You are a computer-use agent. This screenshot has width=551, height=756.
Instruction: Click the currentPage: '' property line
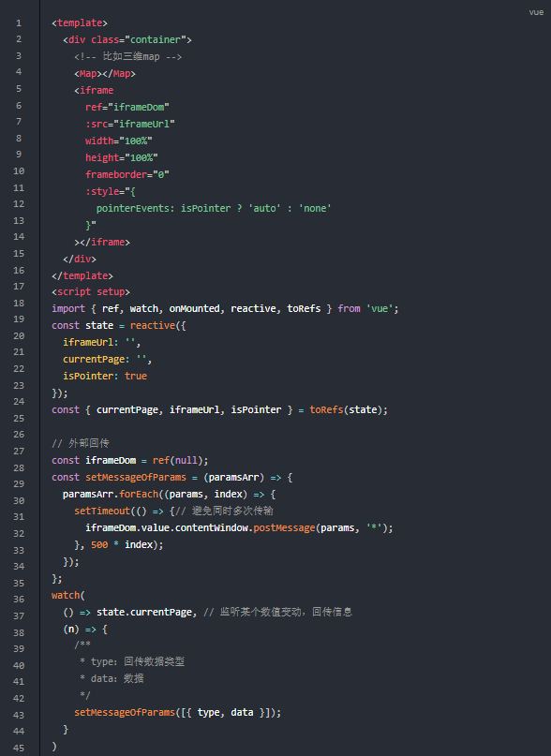108,359
